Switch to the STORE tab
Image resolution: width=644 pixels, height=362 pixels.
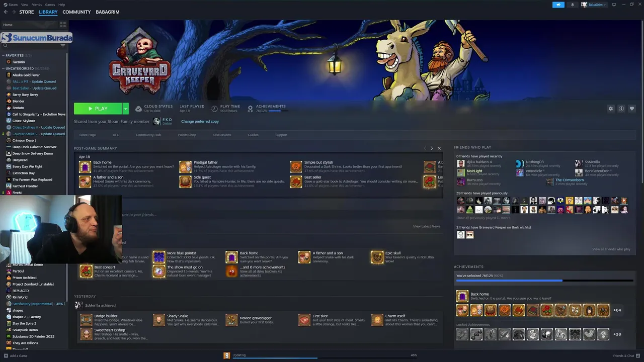point(27,12)
